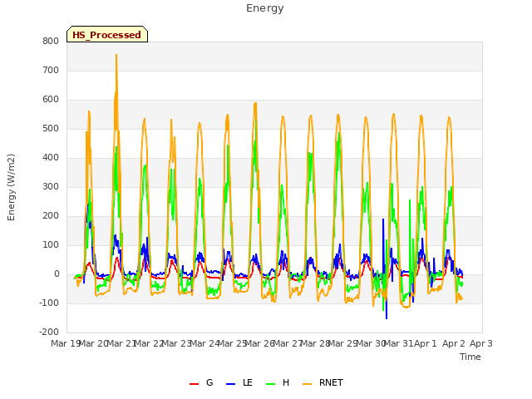
Task: Toggle the G series legend entry
Action: click(x=201, y=382)
